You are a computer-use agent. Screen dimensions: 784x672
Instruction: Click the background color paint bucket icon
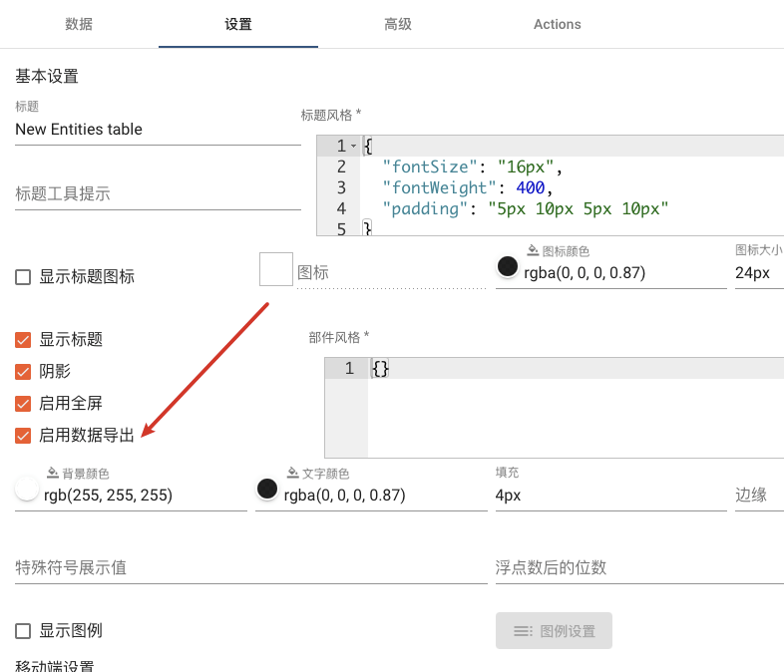coord(53,473)
